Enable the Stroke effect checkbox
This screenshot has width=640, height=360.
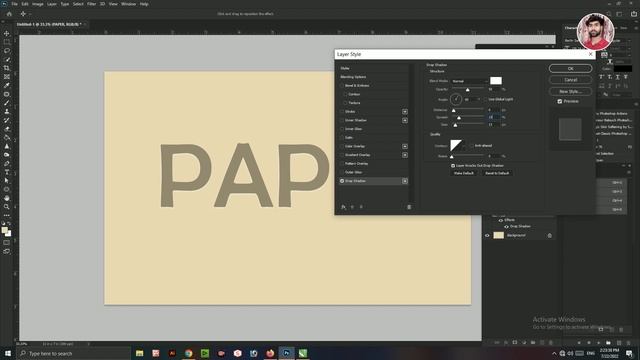[342, 111]
